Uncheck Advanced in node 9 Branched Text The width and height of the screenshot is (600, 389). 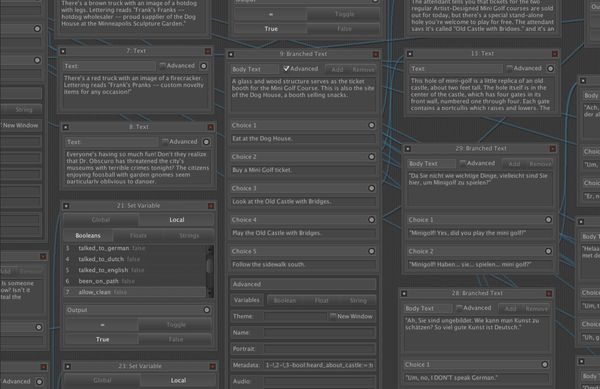[286, 69]
